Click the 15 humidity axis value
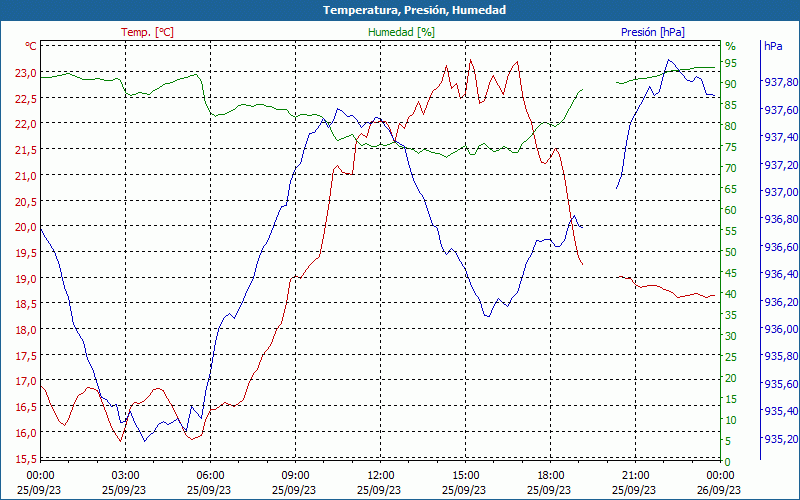This screenshot has height=500, width=800. (731, 399)
